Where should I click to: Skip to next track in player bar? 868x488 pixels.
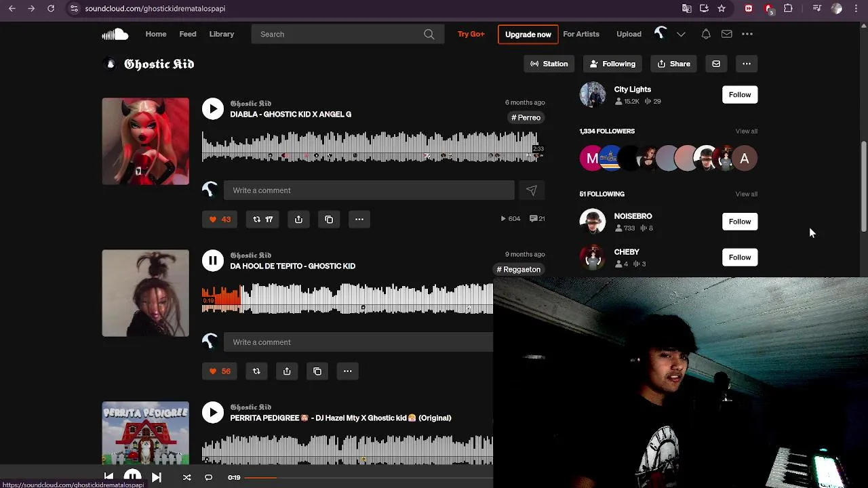157,477
